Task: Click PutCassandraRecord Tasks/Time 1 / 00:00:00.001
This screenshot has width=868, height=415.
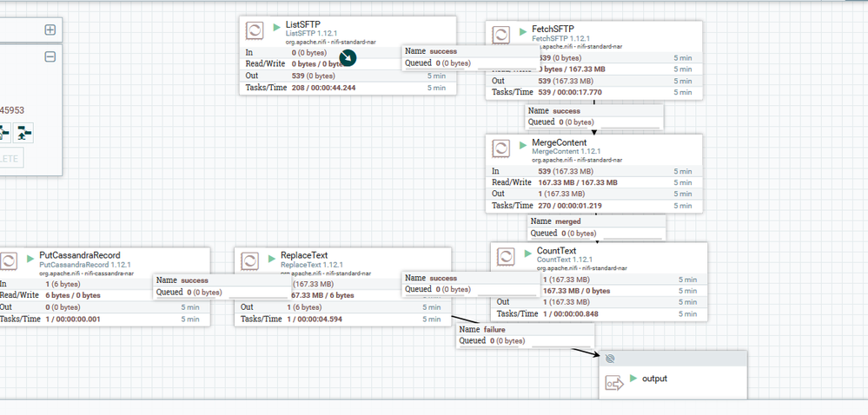Action: pos(73,319)
